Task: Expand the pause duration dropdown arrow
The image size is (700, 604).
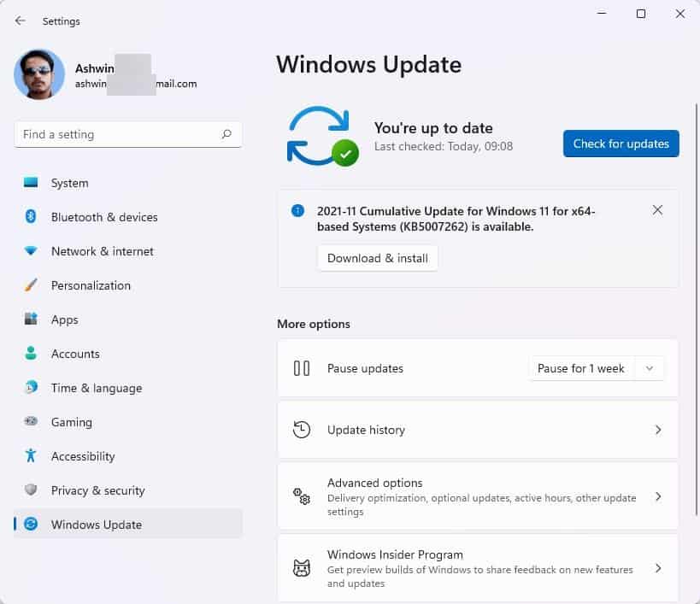Action: pos(650,368)
